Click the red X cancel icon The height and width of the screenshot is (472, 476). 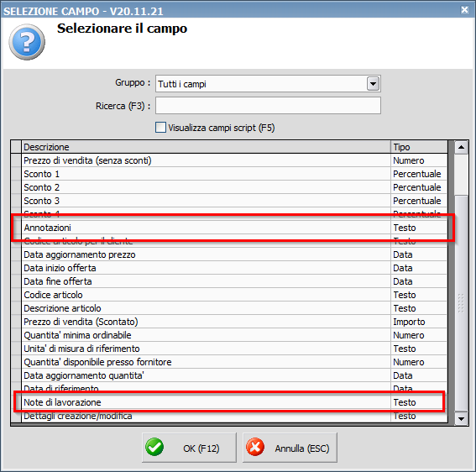point(255,447)
